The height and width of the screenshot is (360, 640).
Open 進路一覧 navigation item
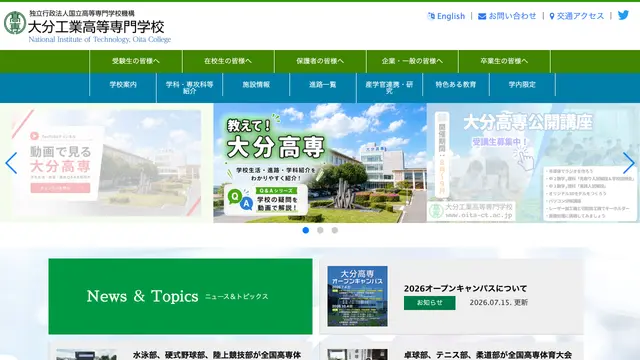pyautogui.click(x=322, y=85)
